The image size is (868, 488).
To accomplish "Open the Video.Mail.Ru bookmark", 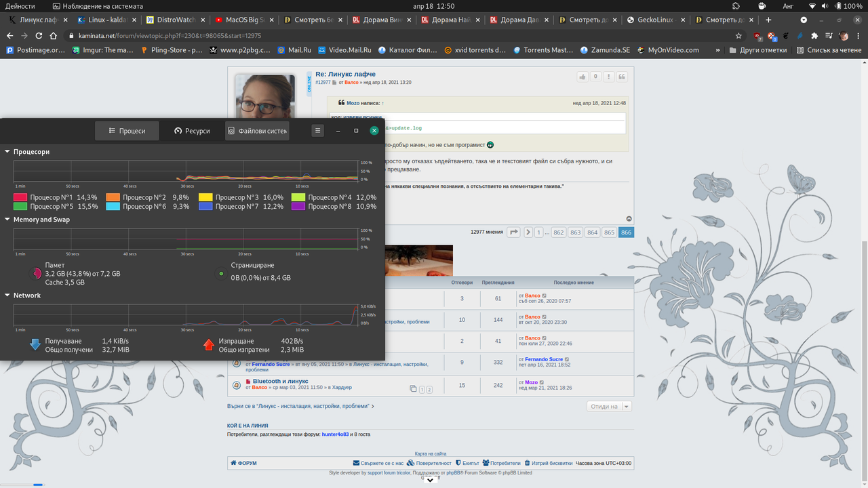I will [x=344, y=49].
